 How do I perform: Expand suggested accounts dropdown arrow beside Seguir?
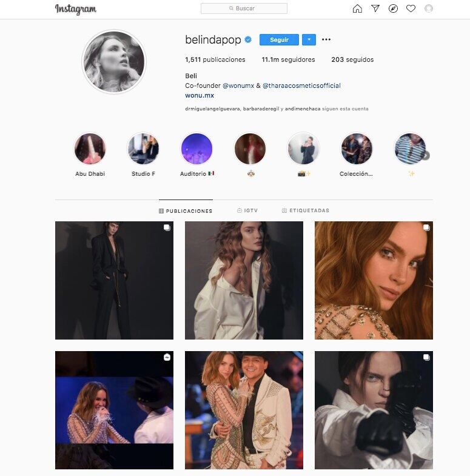[309, 40]
